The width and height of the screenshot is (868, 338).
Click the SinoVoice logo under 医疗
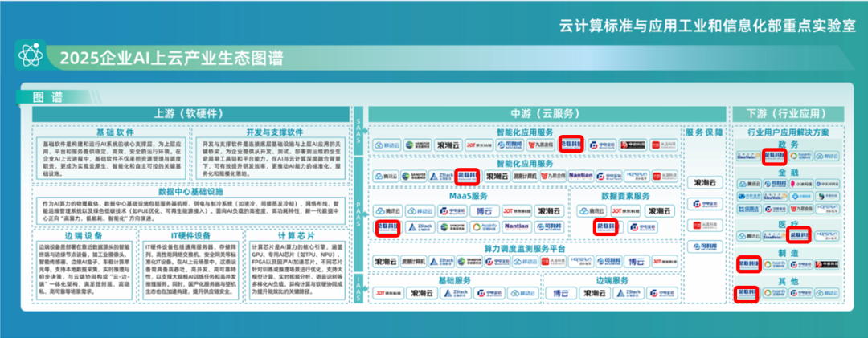click(x=775, y=236)
